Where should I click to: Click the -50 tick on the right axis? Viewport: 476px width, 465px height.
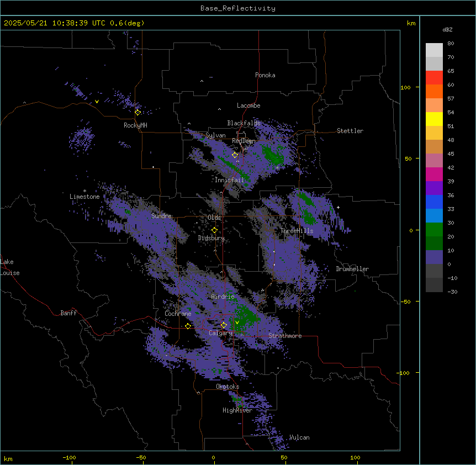coord(405,302)
